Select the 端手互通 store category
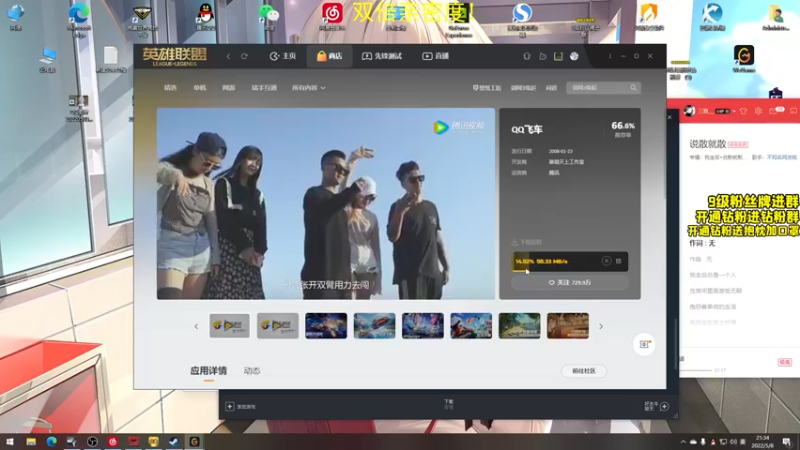This screenshot has width=800, height=450. pos(264,88)
